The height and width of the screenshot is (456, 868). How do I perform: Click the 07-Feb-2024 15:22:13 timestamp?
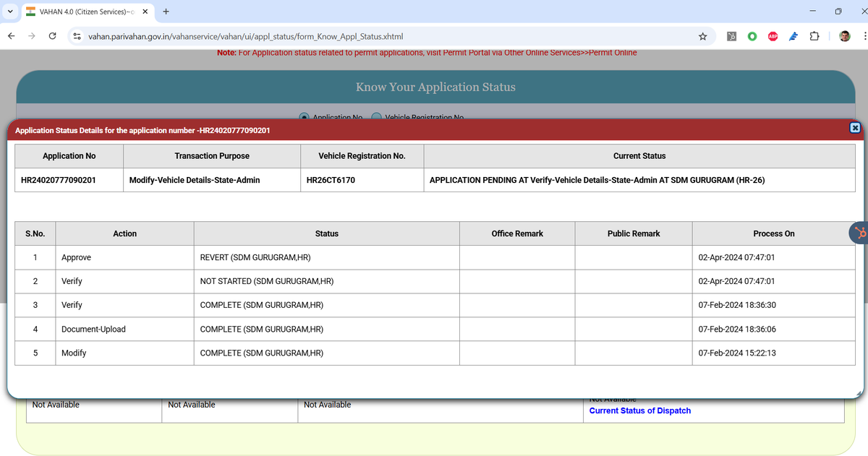point(737,353)
